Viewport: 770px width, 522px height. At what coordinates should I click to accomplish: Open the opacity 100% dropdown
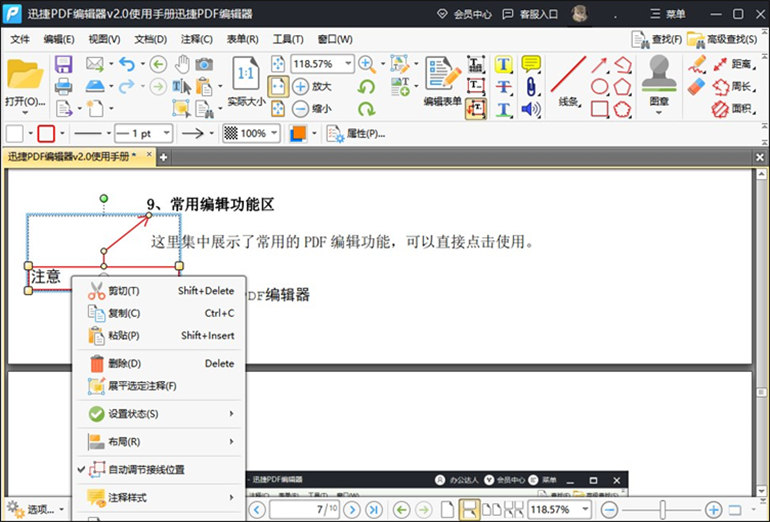[x=274, y=133]
